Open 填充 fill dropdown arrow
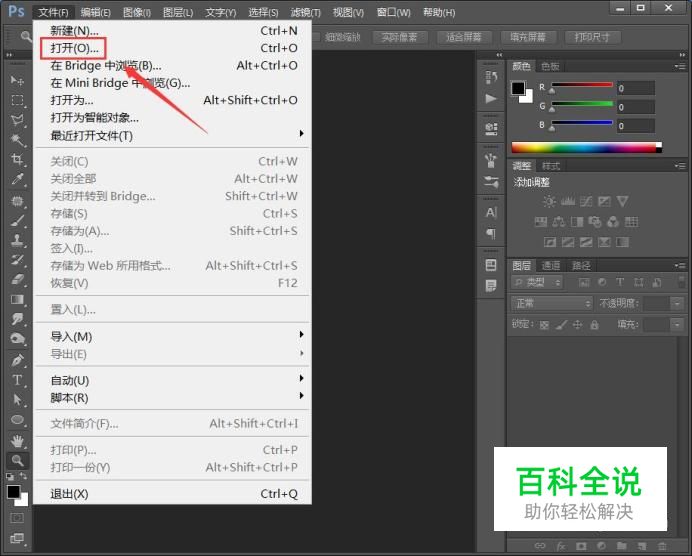Viewport: 692px width, 556px height. pos(677,325)
